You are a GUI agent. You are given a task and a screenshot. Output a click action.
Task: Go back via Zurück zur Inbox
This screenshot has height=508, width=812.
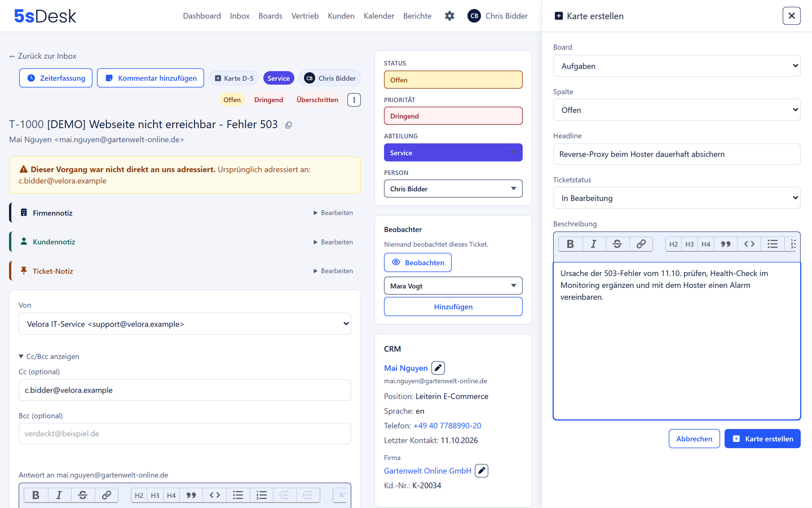point(43,56)
